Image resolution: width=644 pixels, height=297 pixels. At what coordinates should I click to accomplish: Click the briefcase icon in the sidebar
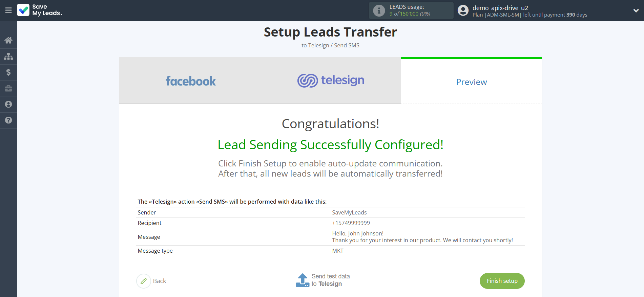click(8, 88)
